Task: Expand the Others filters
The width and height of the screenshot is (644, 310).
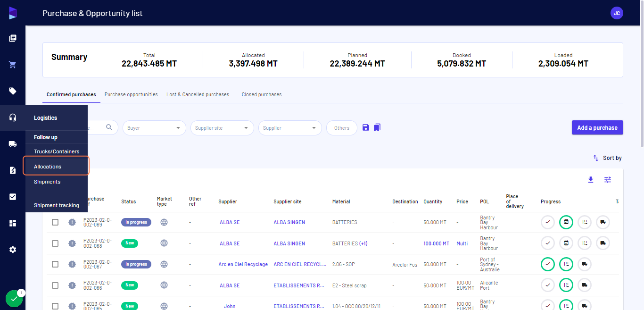Action: pos(342,128)
